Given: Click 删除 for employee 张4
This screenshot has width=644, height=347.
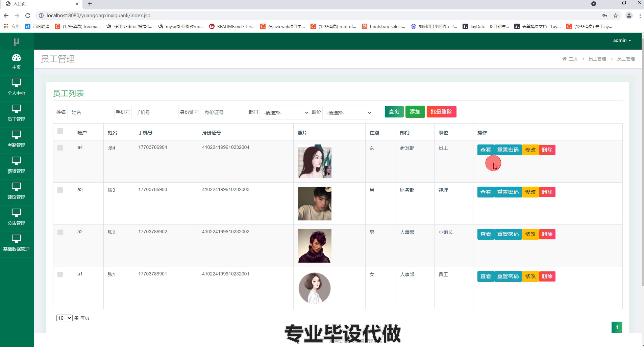Looking at the screenshot, I should [547, 150].
